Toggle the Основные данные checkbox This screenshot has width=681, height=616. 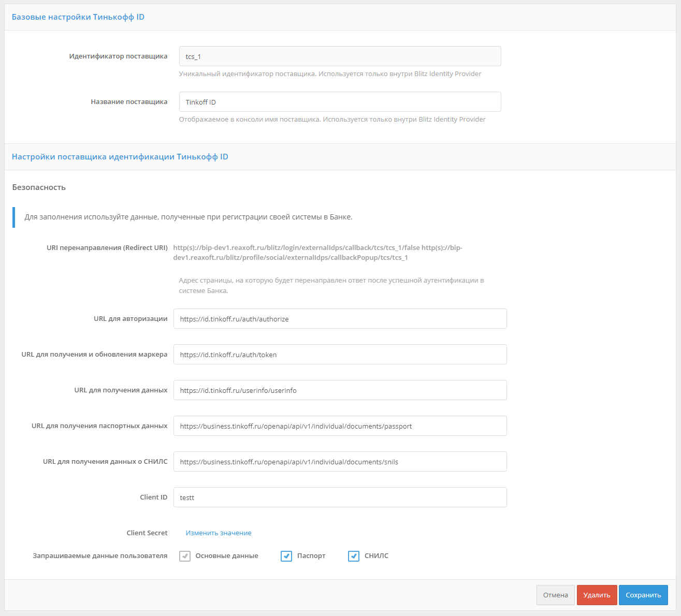tap(185, 556)
